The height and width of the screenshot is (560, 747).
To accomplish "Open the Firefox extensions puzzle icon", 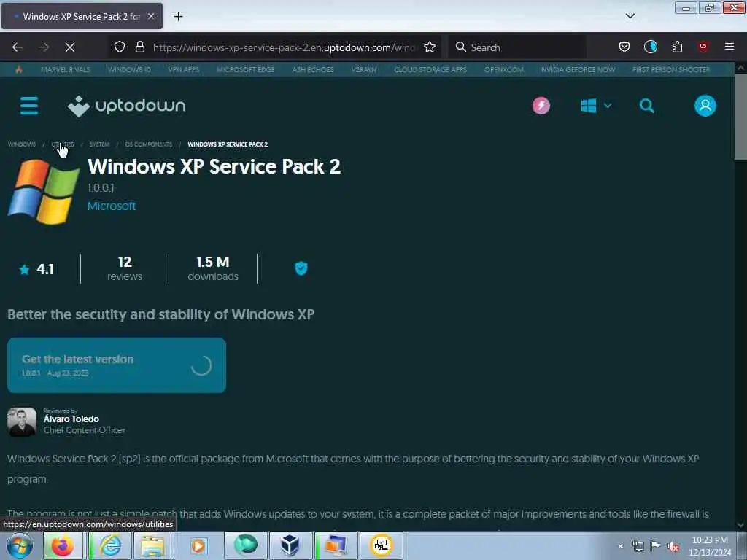I will (677, 47).
